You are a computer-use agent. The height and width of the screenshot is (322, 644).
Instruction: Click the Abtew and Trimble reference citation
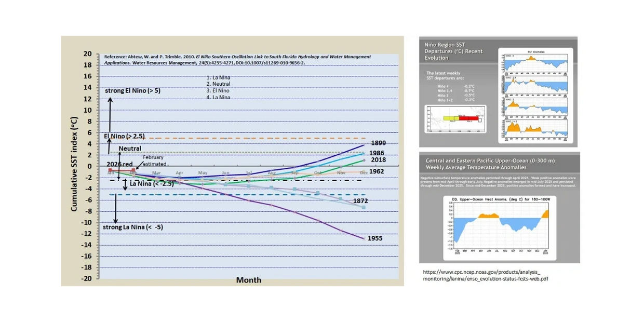tap(237, 59)
